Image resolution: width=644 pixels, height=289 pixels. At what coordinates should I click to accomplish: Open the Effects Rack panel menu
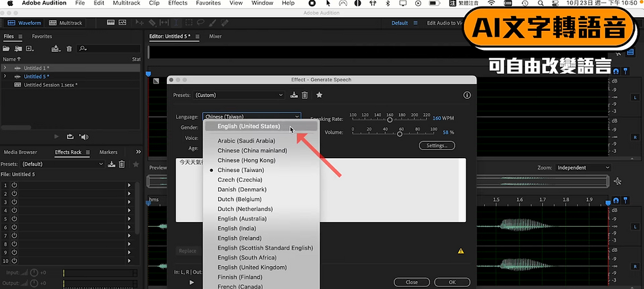pyautogui.click(x=87, y=152)
